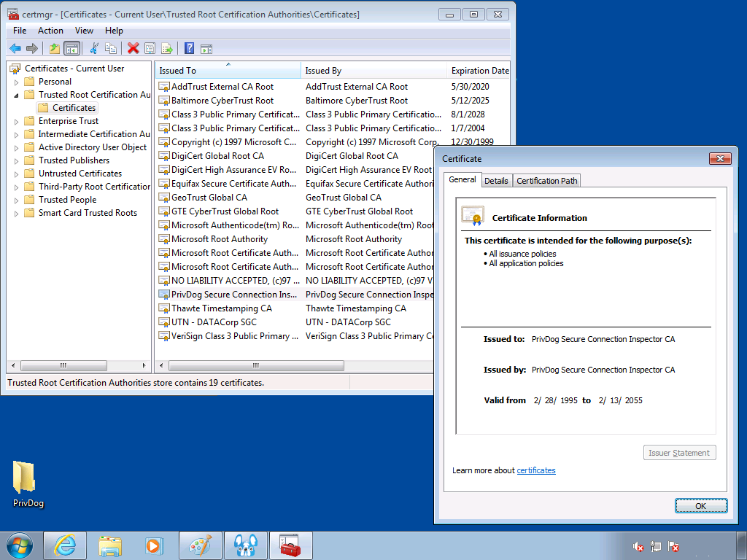Image resolution: width=747 pixels, height=560 pixels.
Task: Expand Active Directory User Object node
Action: coord(16,148)
